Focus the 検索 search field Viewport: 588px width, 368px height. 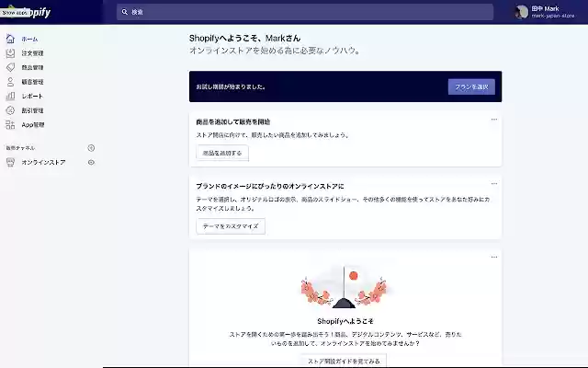[305, 12]
